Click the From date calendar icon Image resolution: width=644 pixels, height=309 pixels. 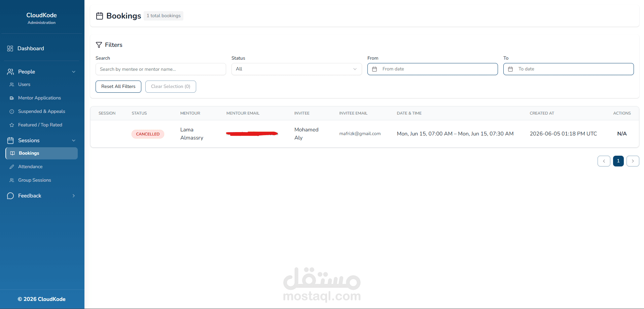374,69
